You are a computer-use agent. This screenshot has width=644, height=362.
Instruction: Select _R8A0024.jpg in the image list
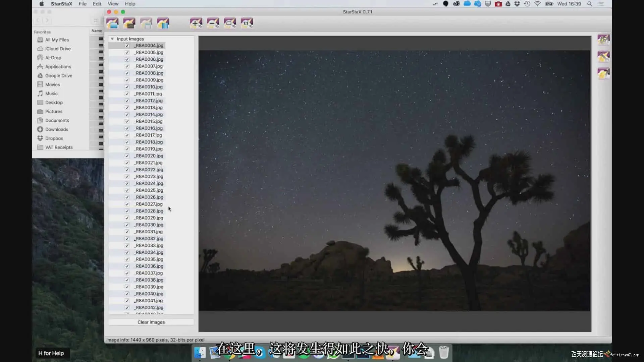pyautogui.click(x=149, y=183)
